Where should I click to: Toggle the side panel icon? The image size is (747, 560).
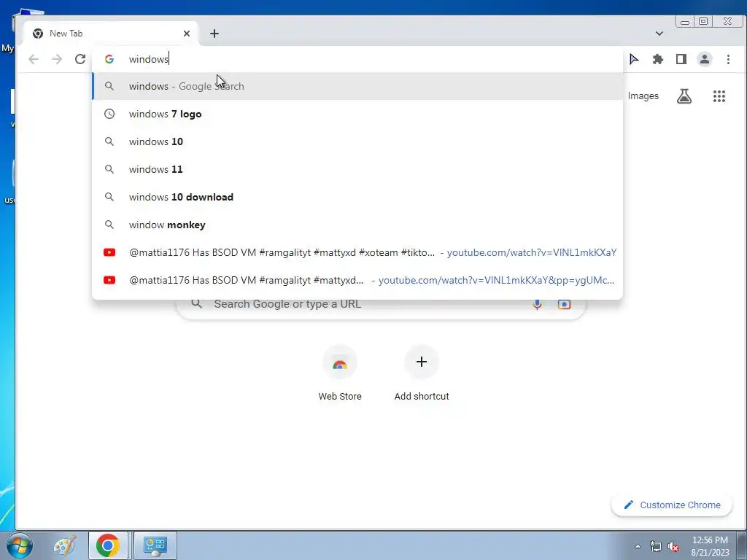pos(681,59)
